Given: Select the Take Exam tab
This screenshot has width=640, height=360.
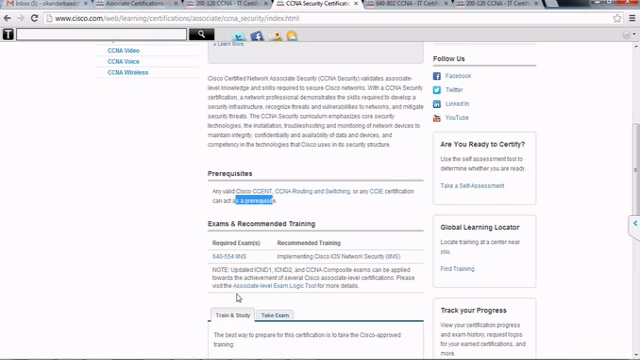Looking at the screenshot, I should 275,315.
